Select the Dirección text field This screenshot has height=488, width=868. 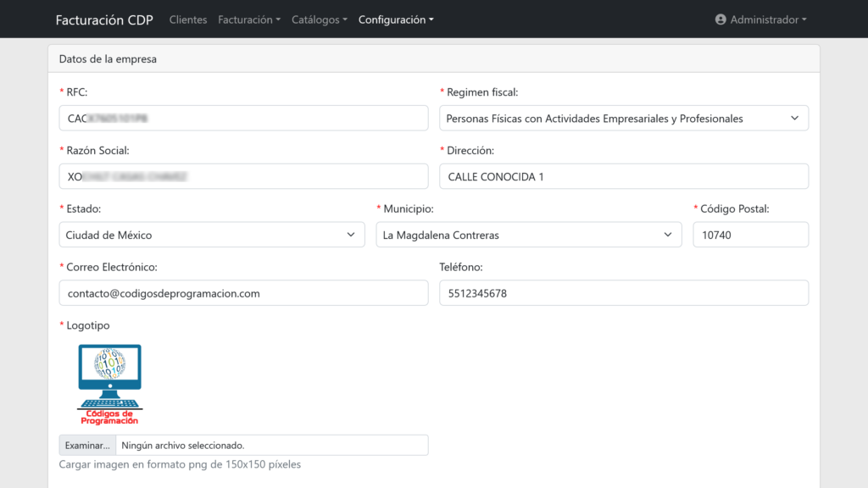[x=623, y=176]
